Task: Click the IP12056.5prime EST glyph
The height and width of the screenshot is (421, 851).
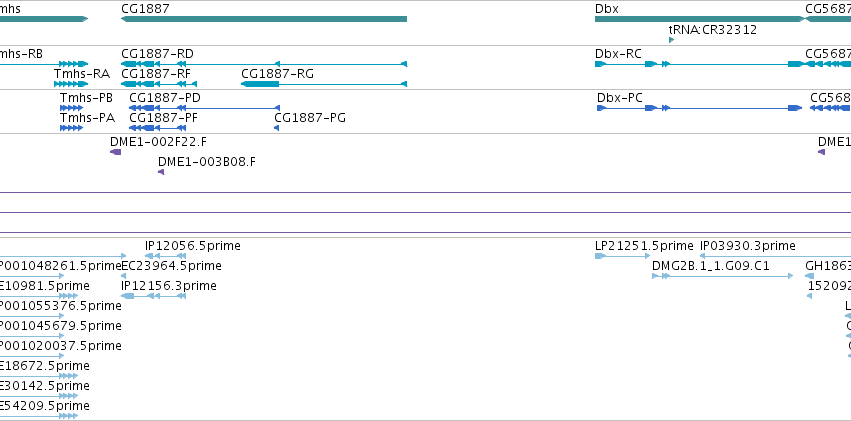Action: click(165, 256)
